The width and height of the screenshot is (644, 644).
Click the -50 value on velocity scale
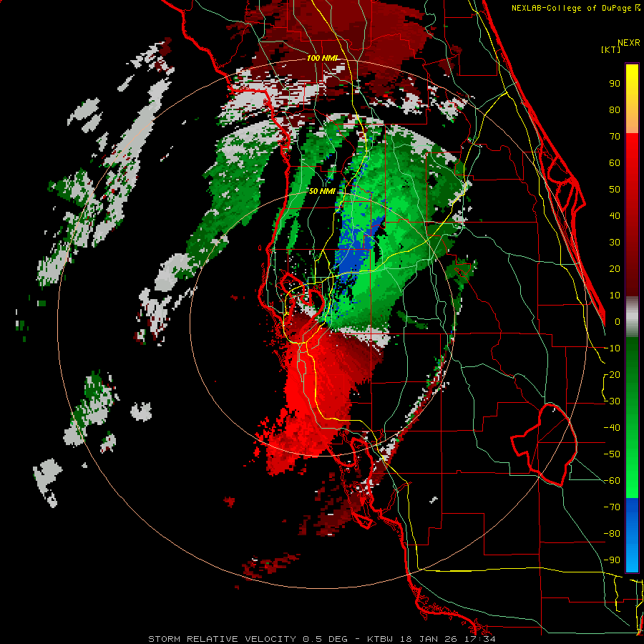(x=612, y=454)
